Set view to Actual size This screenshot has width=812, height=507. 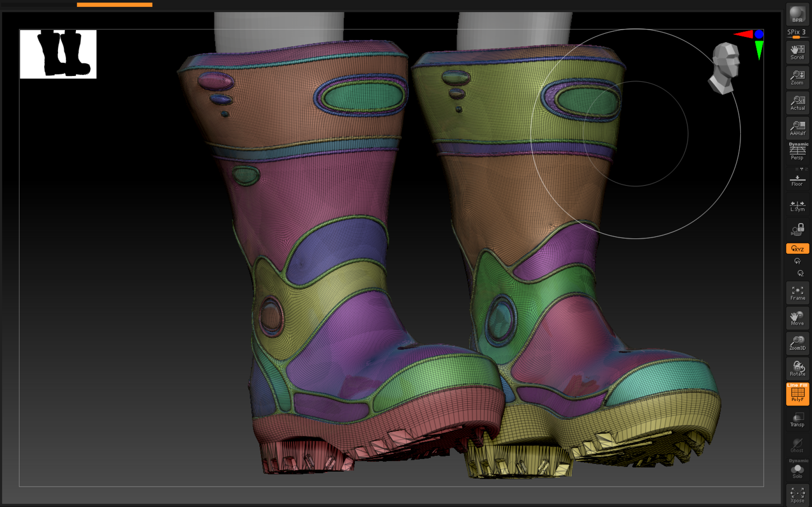[797, 102]
